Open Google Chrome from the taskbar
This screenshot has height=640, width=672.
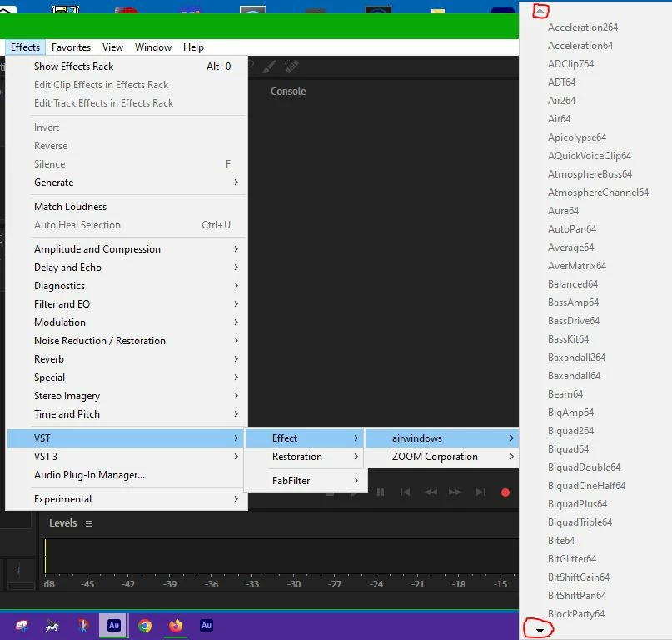tap(145, 626)
